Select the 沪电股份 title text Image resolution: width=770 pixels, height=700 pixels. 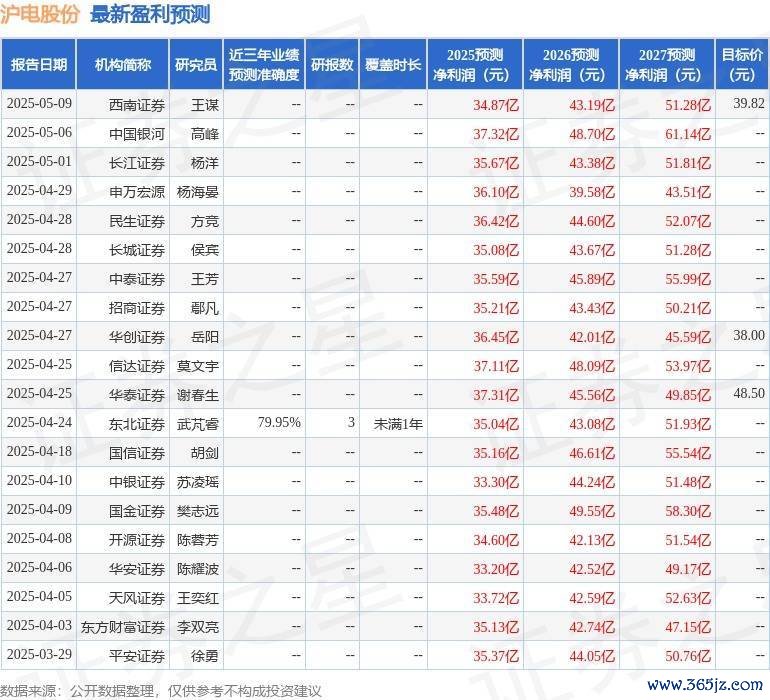(40, 14)
